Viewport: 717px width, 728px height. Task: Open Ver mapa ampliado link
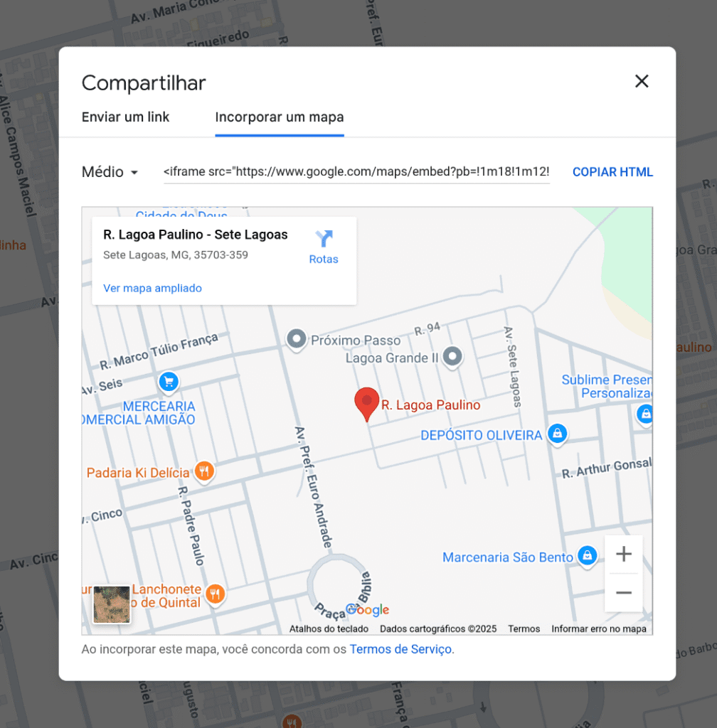point(152,289)
